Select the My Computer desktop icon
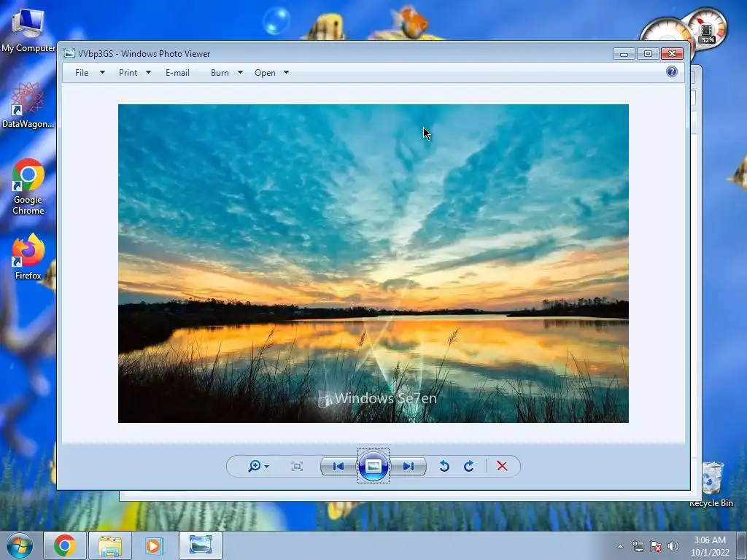The image size is (747, 560). (x=28, y=31)
